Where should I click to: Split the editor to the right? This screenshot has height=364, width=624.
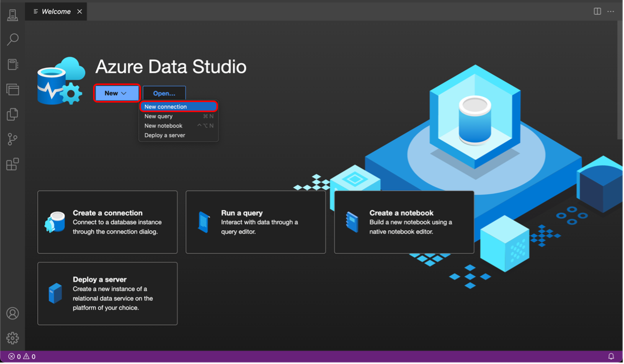click(x=597, y=12)
